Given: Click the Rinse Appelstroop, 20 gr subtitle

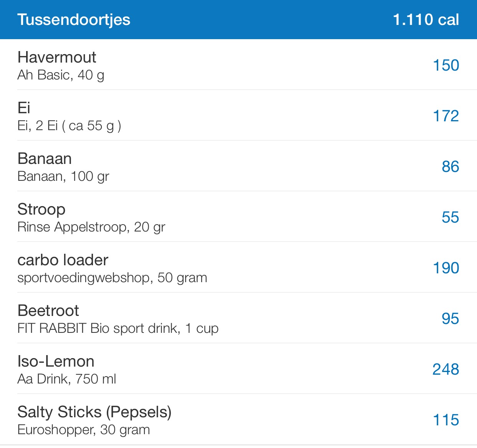Looking at the screenshot, I should click(91, 227).
